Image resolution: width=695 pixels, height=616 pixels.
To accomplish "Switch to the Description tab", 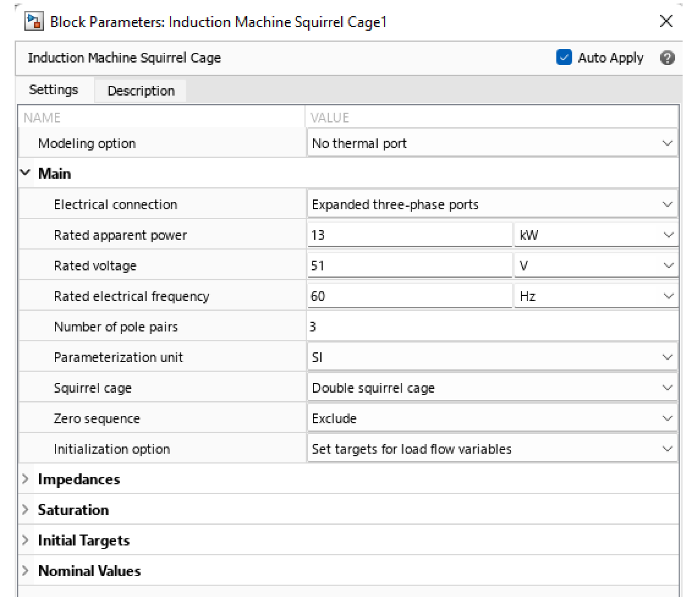I will (x=141, y=91).
